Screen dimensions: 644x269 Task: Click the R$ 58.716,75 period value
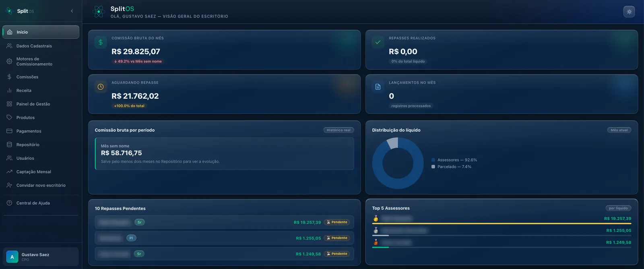pyautogui.click(x=121, y=153)
